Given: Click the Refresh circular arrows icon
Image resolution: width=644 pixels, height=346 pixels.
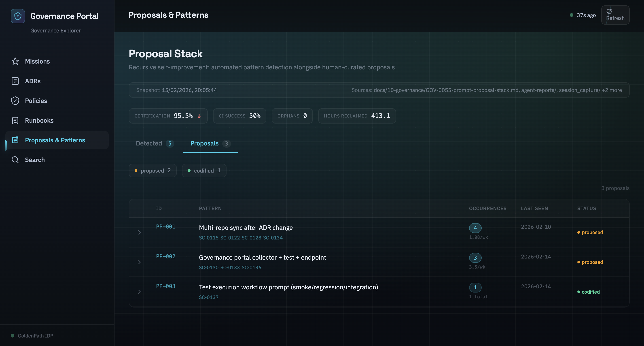Looking at the screenshot, I should click(x=609, y=11).
